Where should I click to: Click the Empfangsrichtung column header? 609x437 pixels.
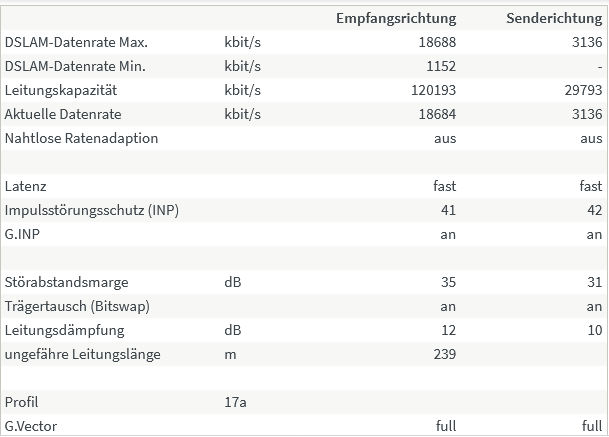(396, 18)
